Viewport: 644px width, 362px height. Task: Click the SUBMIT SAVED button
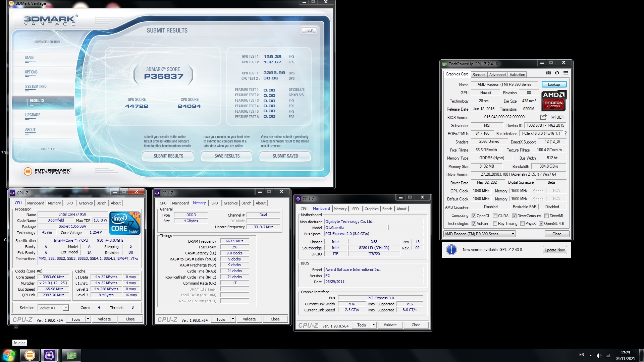285,156
